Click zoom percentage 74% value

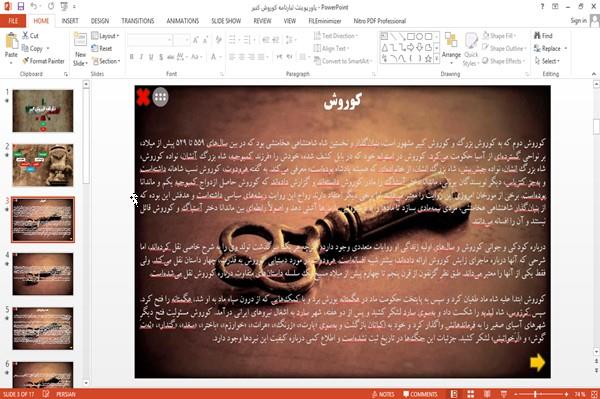click(x=580, y=394)
